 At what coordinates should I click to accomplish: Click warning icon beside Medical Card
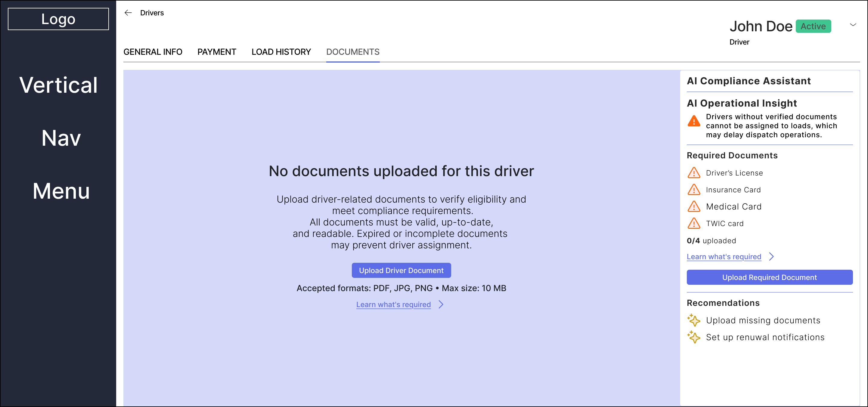(694, 207)
